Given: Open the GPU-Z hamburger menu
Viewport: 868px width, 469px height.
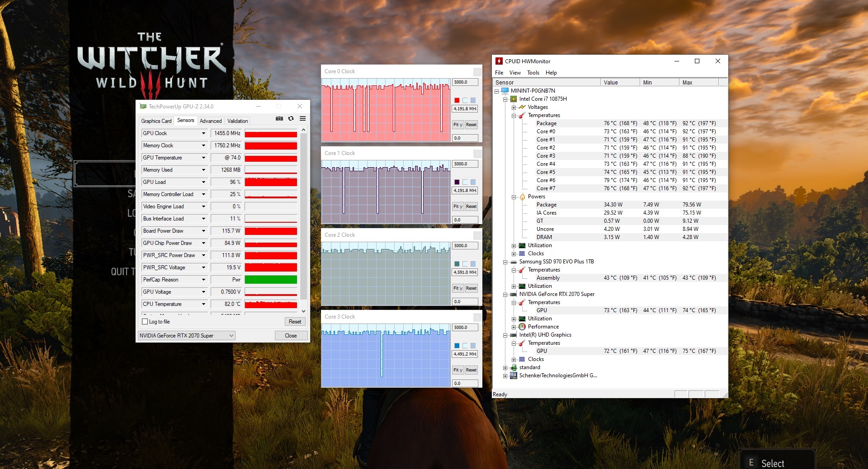Looking at the screenshot, I should point(302,118).
